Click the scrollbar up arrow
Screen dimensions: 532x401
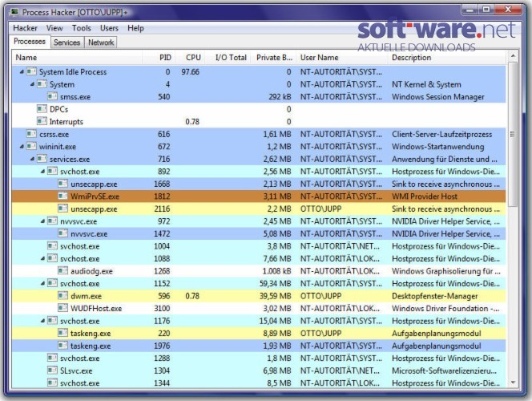point(513,55)
